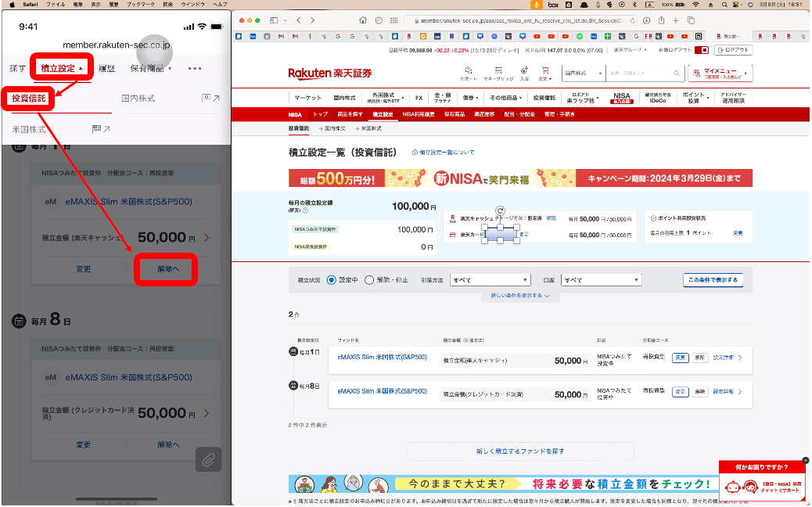Switch to 商品を探す in the red NISA bar
The width and height of the screenshot is (812, 507).
pos(350,114)
